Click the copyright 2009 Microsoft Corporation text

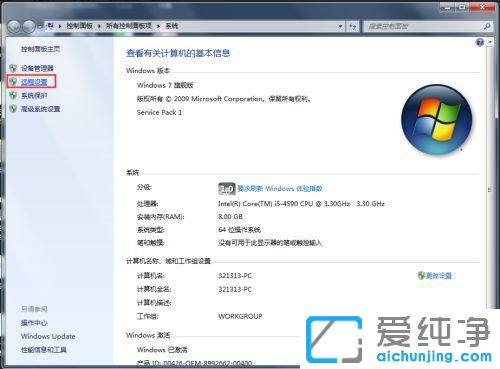coord(224,99)
